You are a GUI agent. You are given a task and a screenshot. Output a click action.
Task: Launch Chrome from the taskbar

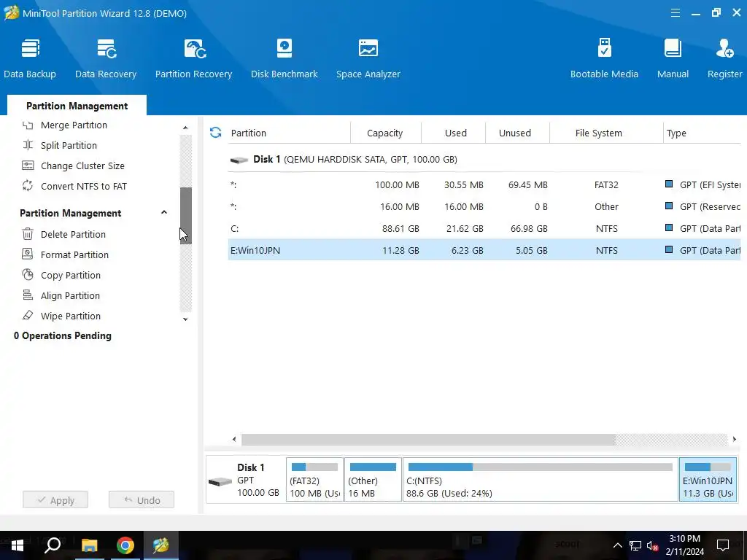pos(125,545)
